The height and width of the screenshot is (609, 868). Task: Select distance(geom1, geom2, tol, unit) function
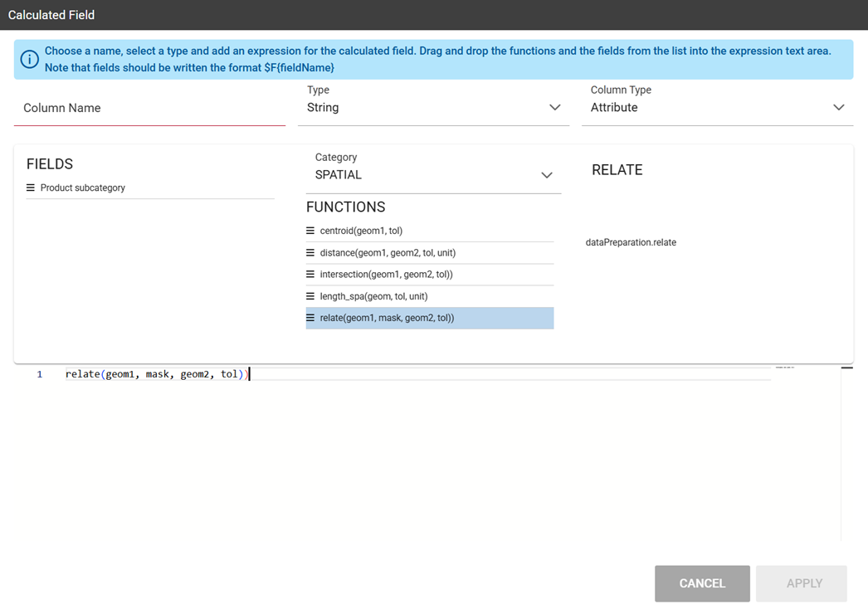pyautogui.click(x=430, y=252)
